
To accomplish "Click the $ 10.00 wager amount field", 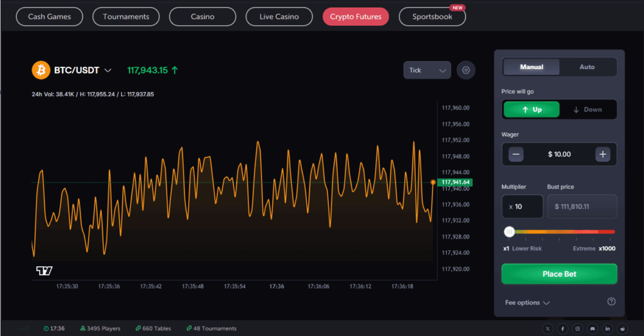I will [x=559, y=154].
